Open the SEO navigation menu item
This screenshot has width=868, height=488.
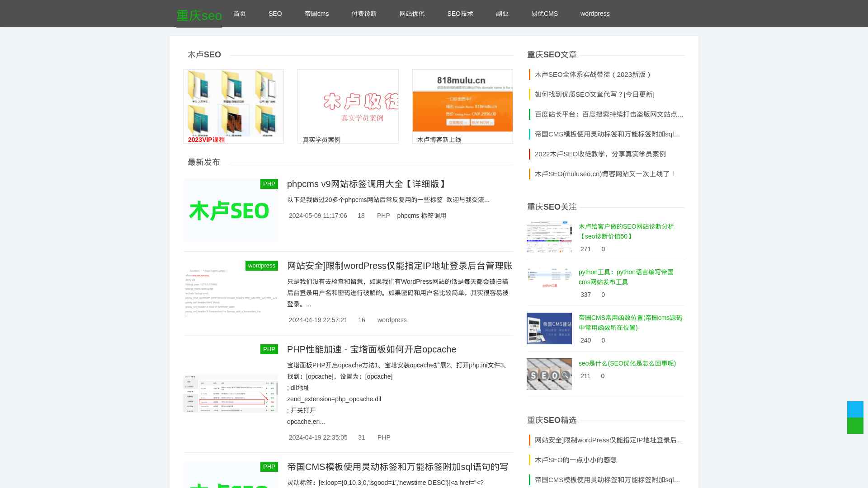click(x=275, y=13)
